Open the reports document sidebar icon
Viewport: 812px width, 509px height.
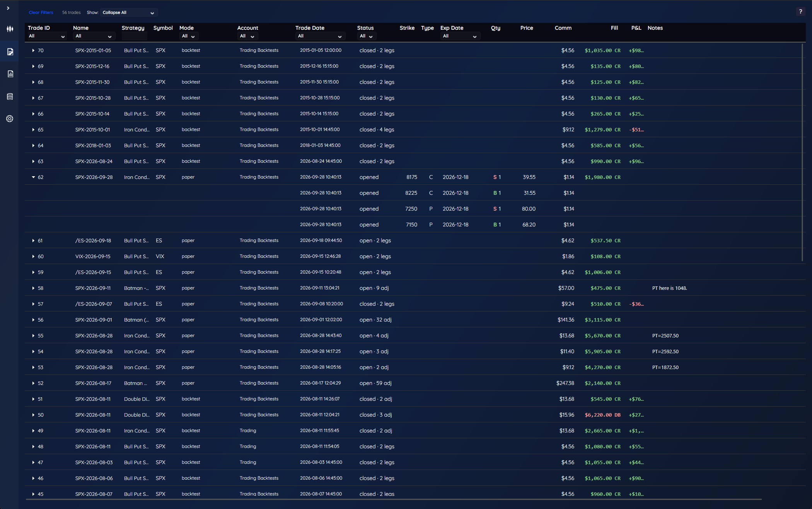10,74
